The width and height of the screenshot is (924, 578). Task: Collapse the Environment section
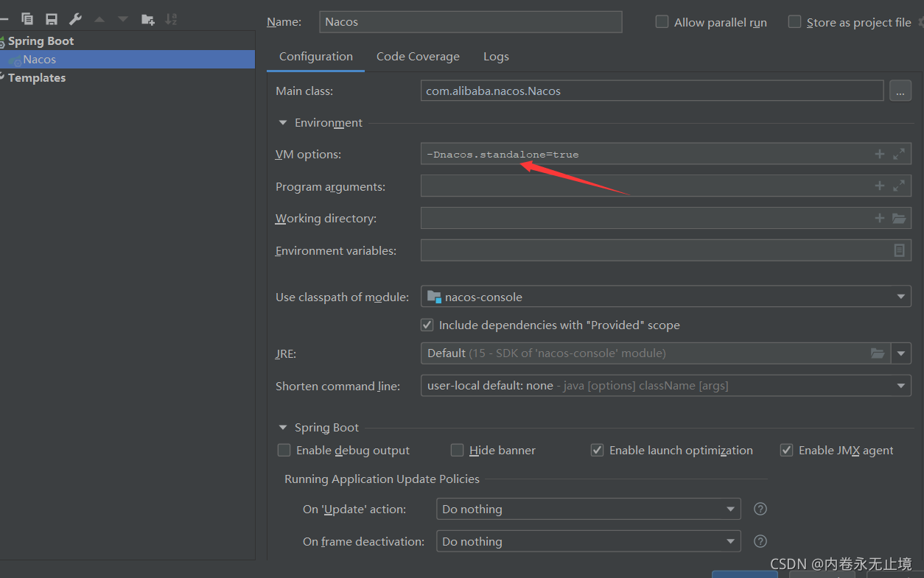pos(283,123)
